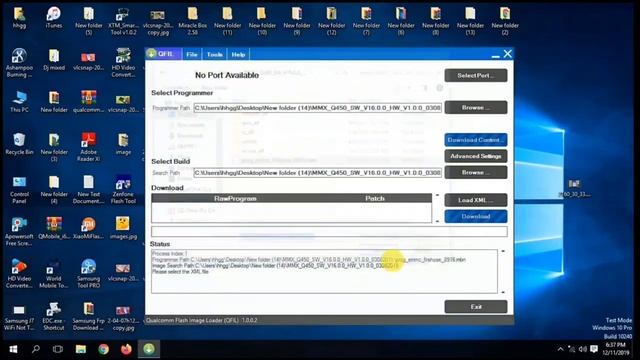640x360 pixels.
Task: Select the Apowersoft Free Screen icon
Action: pyautogui.click(x=19, y=231)
